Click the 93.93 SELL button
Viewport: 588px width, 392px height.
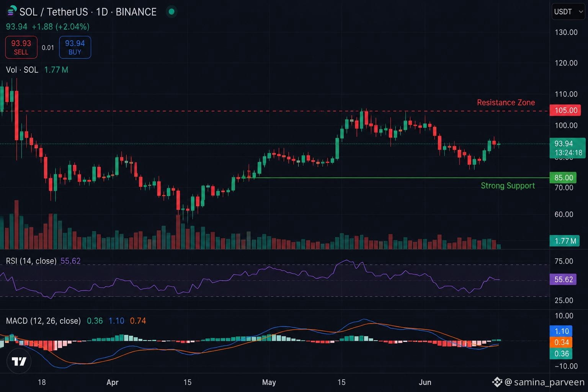(x=21, y=47)
